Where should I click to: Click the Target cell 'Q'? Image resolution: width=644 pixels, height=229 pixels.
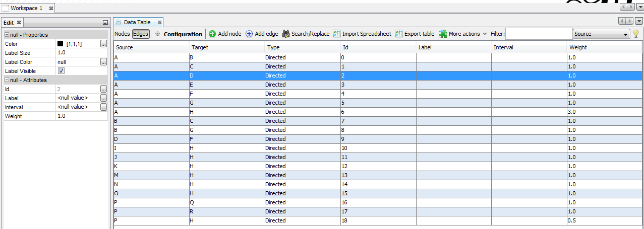coord(227,202)
